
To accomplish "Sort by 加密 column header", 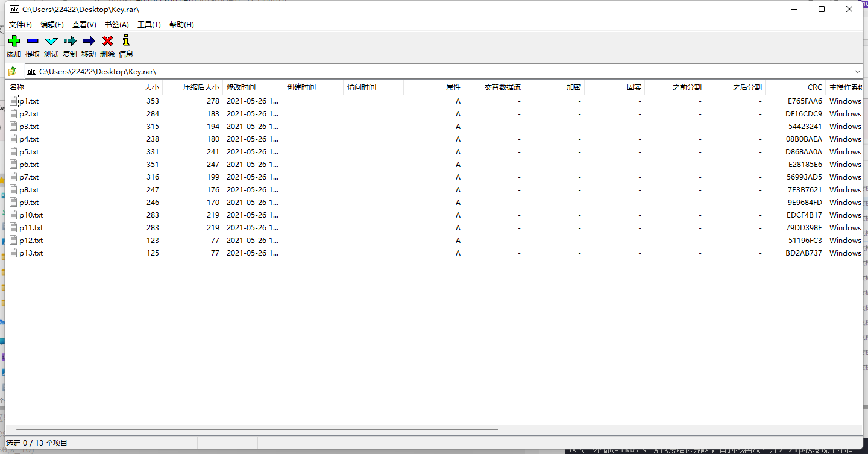I will (x=555, y=87).
